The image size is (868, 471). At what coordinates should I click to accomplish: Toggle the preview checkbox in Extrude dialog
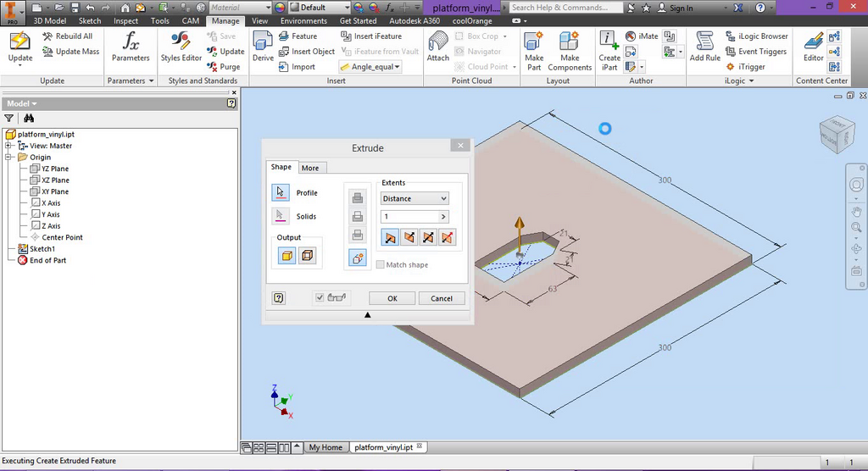(x=320, y=298)
